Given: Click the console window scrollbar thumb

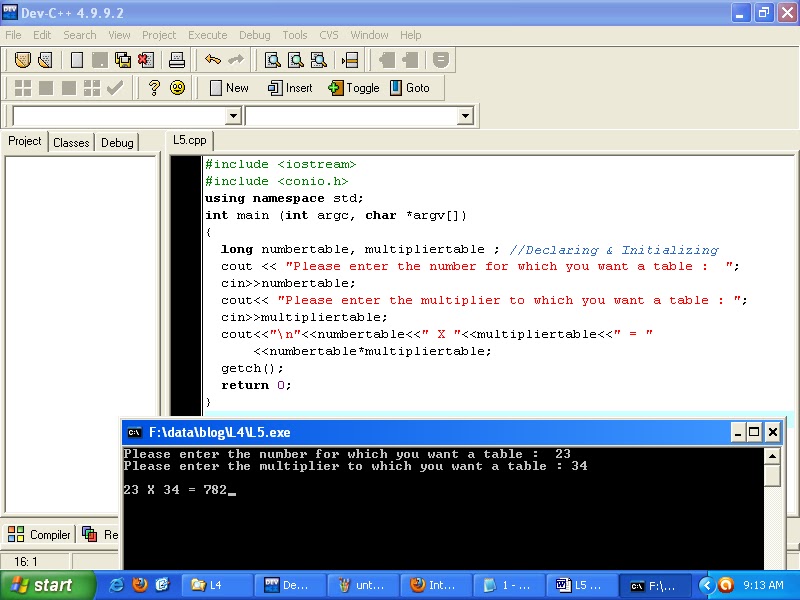Looking at the screenshot, I should pyautogui.click(x=772, y=474).
